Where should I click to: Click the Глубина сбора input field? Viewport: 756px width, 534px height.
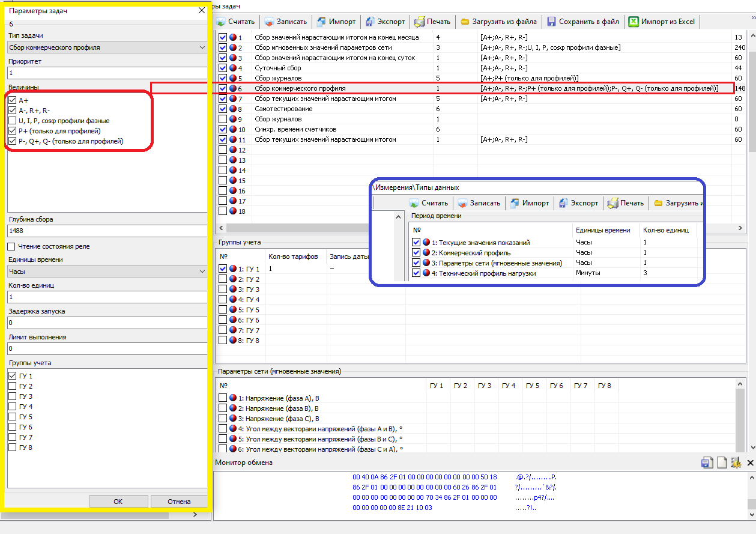[107, 231]
